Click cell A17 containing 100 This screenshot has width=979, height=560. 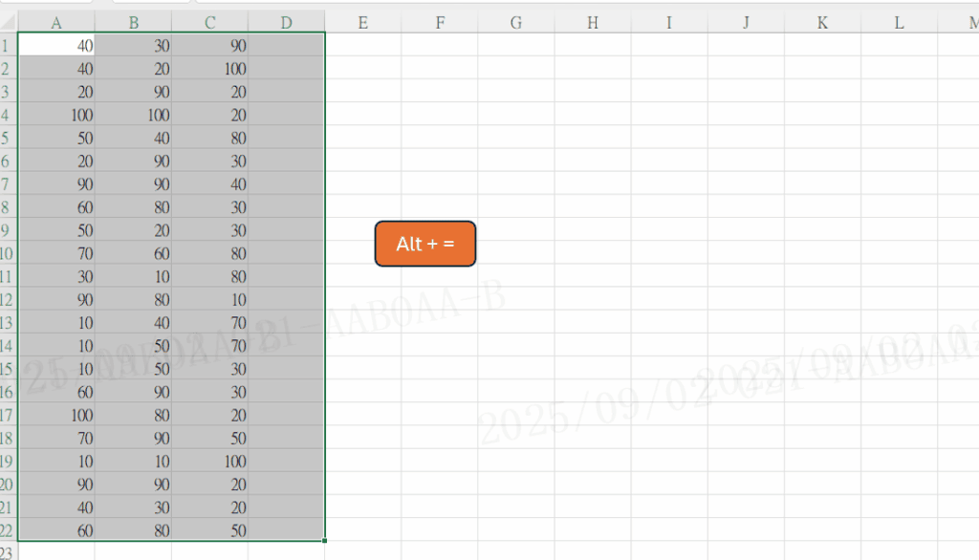[56, 415]
